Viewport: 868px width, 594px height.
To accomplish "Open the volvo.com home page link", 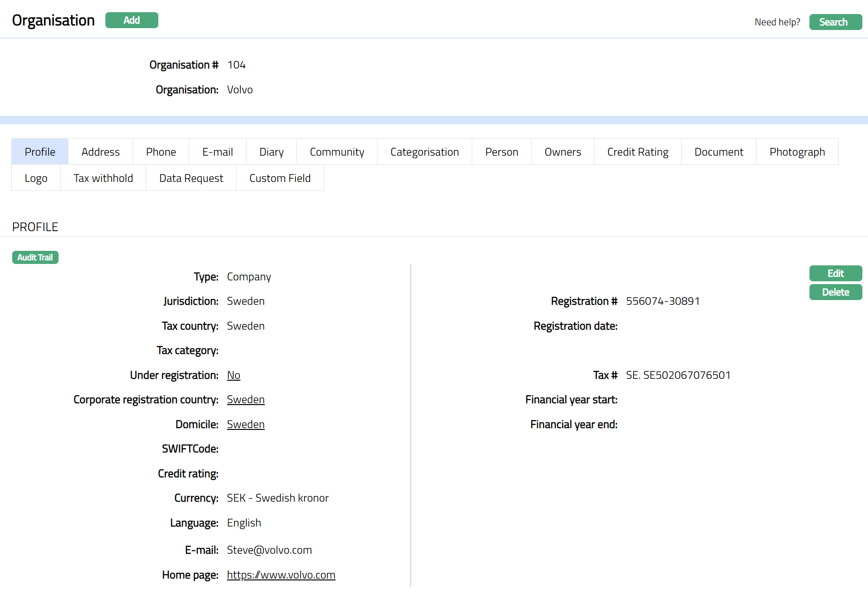I will click(x=281, y=575).
